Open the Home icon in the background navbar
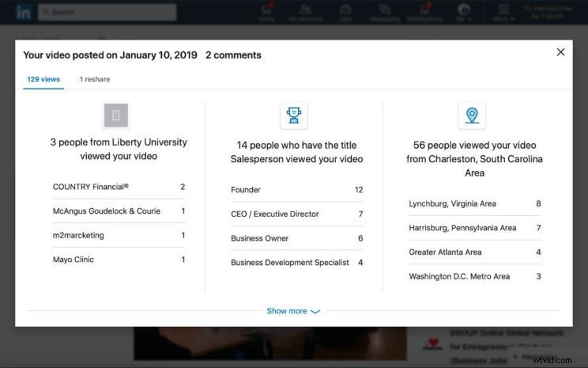The height and width of the screenshot is (368, 588). pos(266,13)
